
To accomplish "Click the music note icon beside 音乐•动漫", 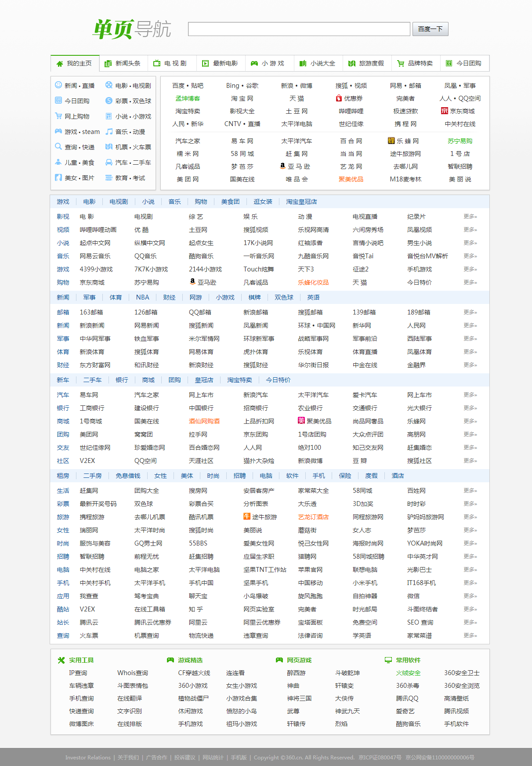I will pyautogui.click(x=109, y=131).
